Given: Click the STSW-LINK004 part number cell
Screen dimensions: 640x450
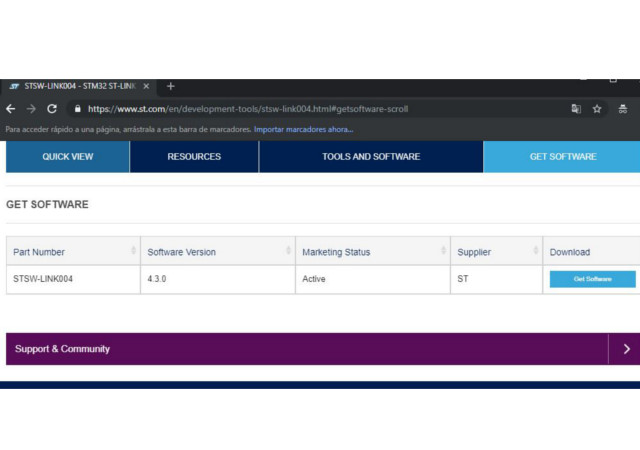Looking at the screenshot, I should tap(73, 279).
